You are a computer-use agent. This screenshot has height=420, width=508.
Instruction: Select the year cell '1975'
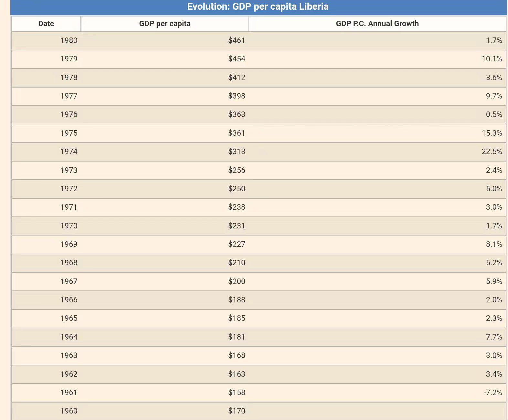69,133
